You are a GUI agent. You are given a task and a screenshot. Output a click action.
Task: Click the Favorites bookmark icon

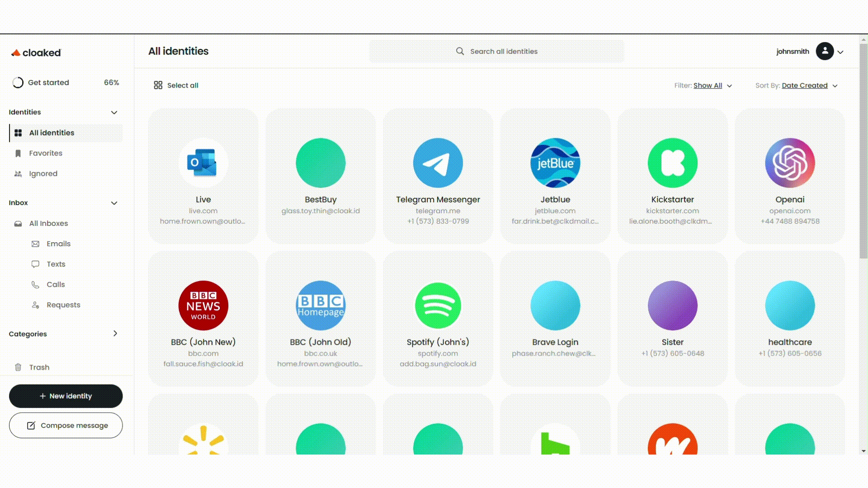pos(18,153)
